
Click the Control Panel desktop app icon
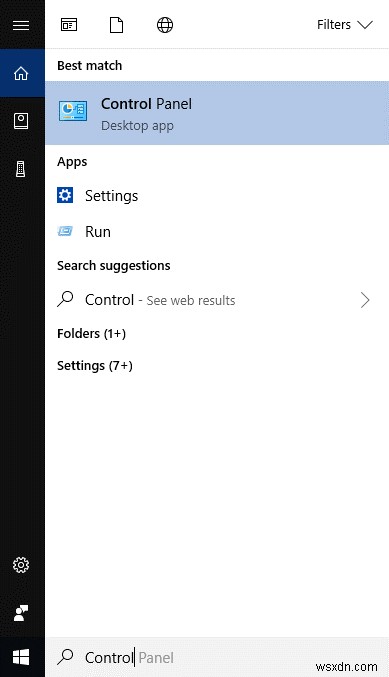pyautogui.click(x=73, y=111)
